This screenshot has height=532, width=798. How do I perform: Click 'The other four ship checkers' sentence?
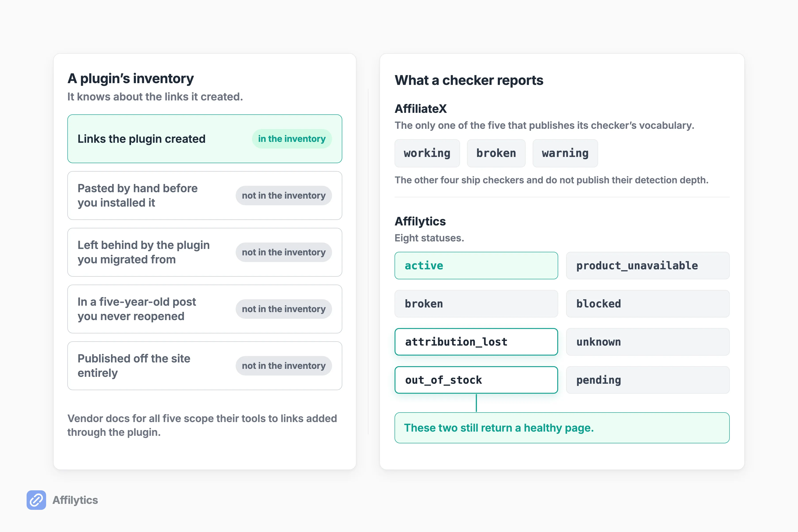(551, 180)
